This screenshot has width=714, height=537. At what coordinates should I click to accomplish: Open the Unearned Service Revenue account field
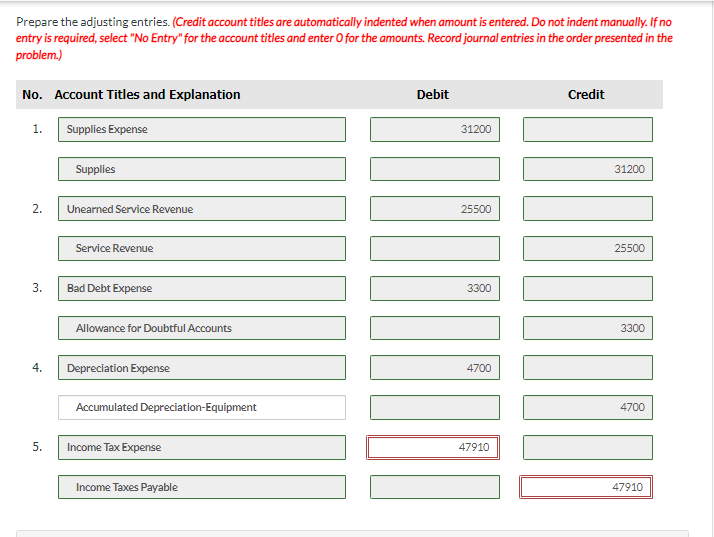pos(202,209)
